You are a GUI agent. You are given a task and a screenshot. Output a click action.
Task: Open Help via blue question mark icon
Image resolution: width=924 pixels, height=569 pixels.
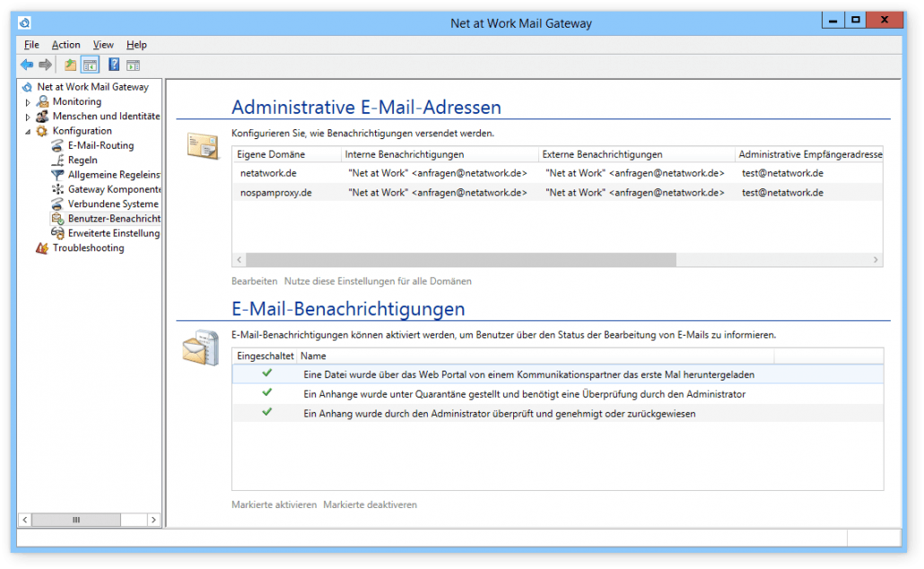(x=114, y=65)
